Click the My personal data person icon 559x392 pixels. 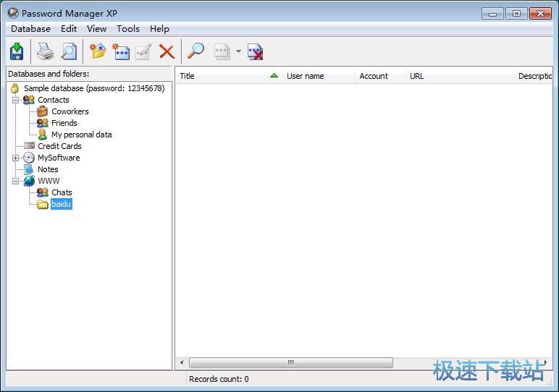tap(43, 135)
